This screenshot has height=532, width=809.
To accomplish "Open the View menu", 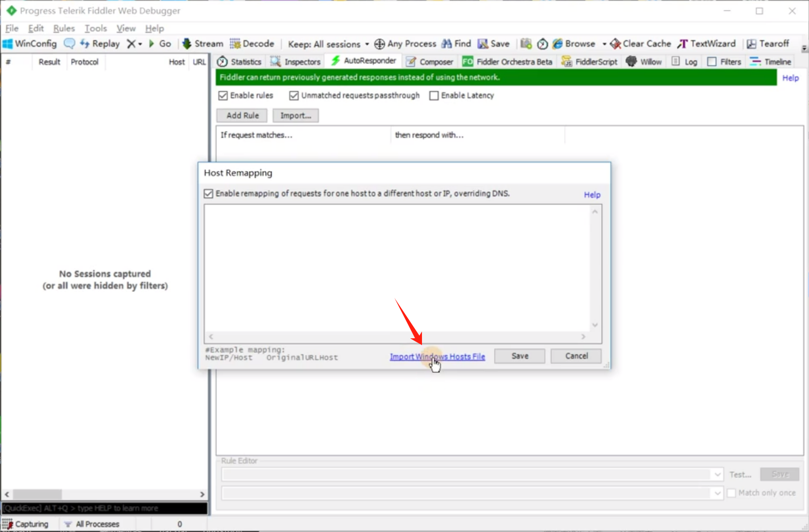I will click(126, 29).
